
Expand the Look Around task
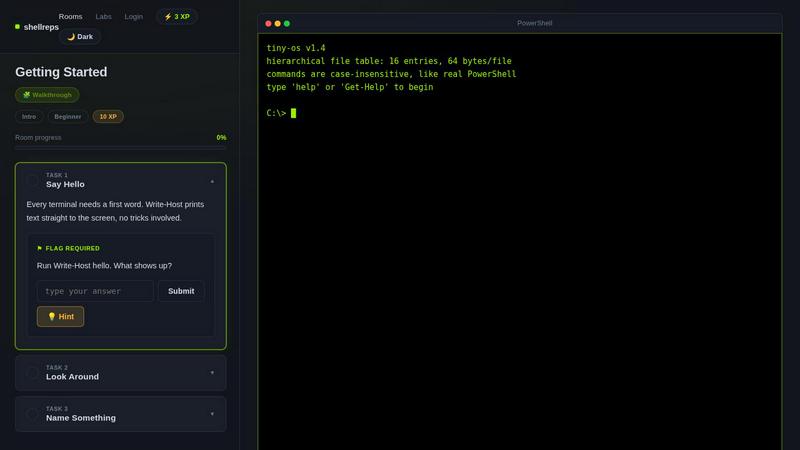(212, 373)
